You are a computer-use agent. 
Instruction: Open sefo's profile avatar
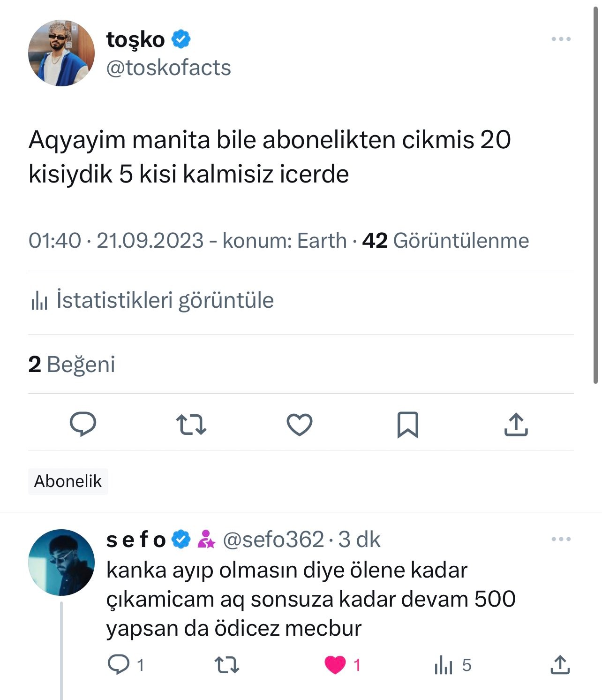coord(61,563)
